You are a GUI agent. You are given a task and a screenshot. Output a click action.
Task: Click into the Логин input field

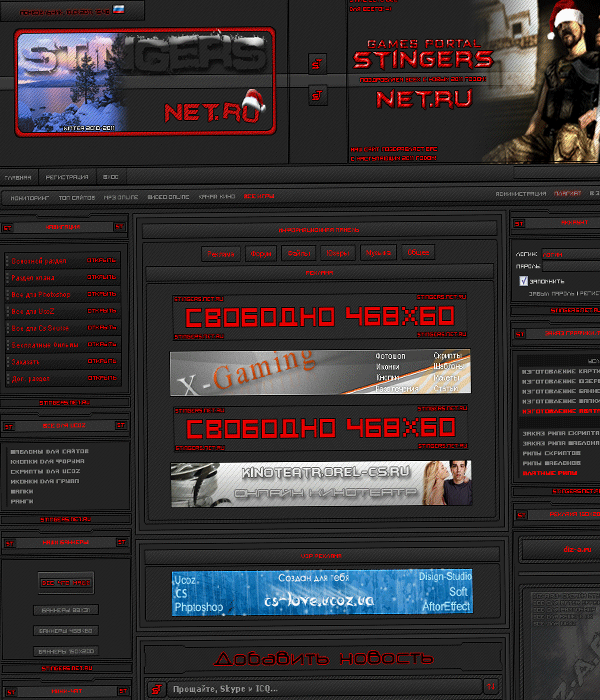point(571,254)
